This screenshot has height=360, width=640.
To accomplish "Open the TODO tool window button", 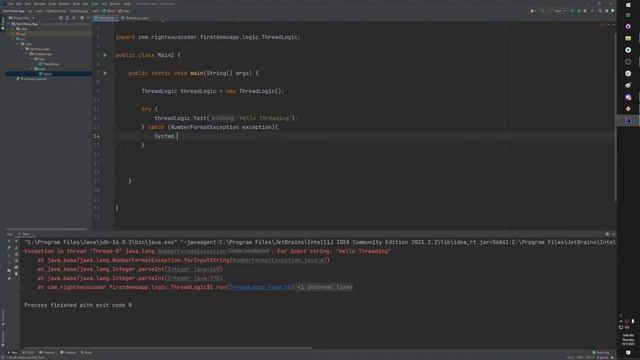I will (x=29, y=352).
